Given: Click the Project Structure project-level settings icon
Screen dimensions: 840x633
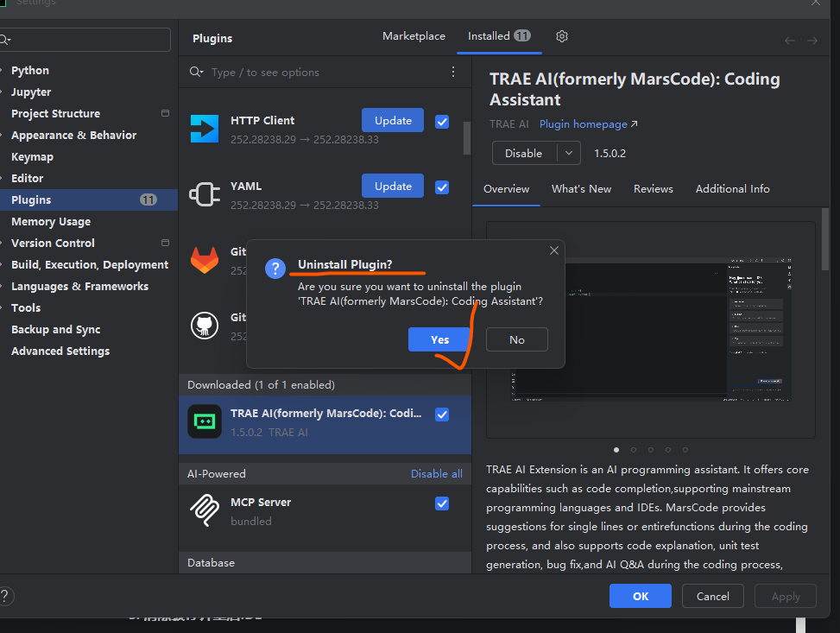Looking at the screenshot, I should point(165,113).
